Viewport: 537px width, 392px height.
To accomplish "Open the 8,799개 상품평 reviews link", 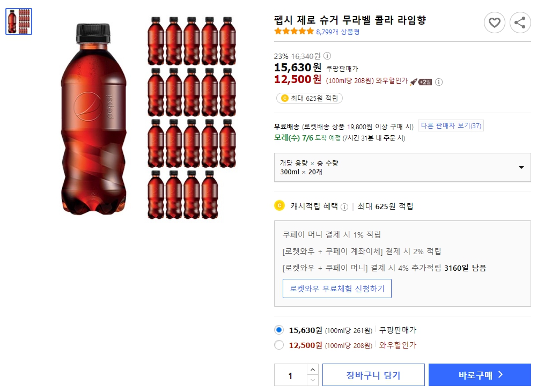I will (337, 31).
